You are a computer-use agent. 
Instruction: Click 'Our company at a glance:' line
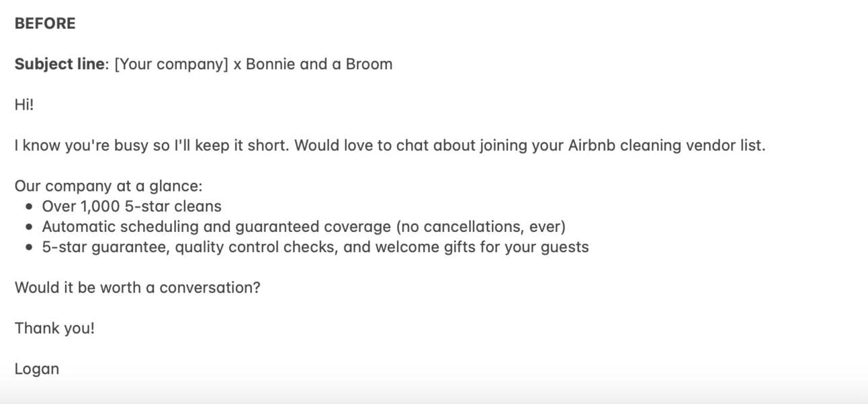click(x=108, y=186)
